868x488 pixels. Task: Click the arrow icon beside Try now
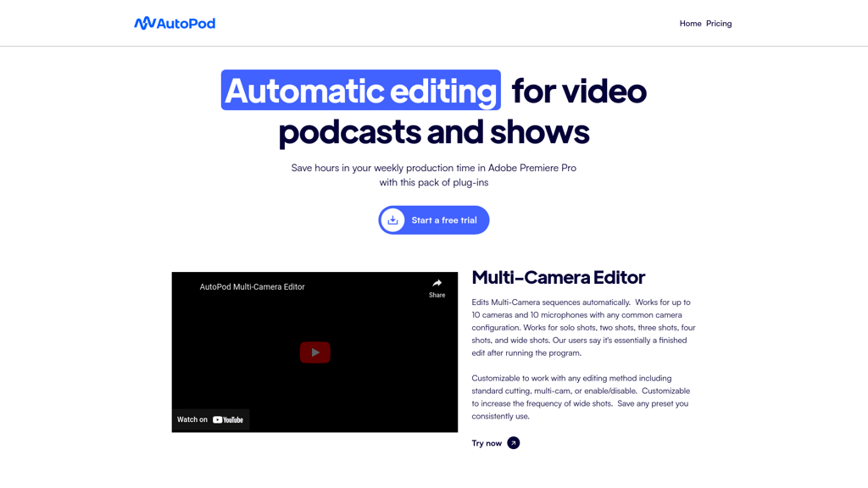[x=513, y=443]
